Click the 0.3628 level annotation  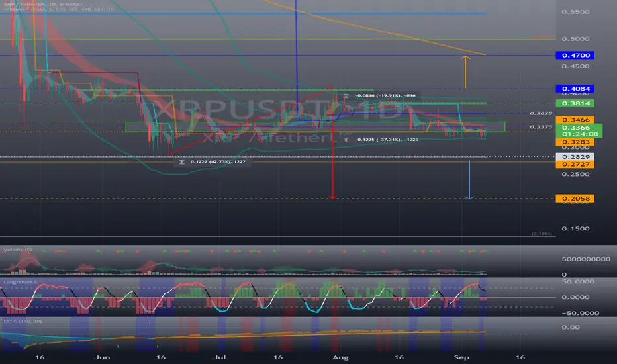(x=541, y=113)
